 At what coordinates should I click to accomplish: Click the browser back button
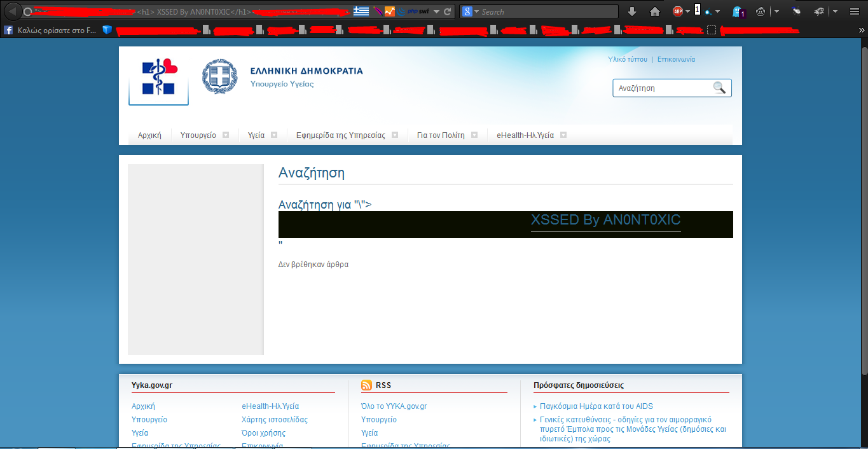12,11
